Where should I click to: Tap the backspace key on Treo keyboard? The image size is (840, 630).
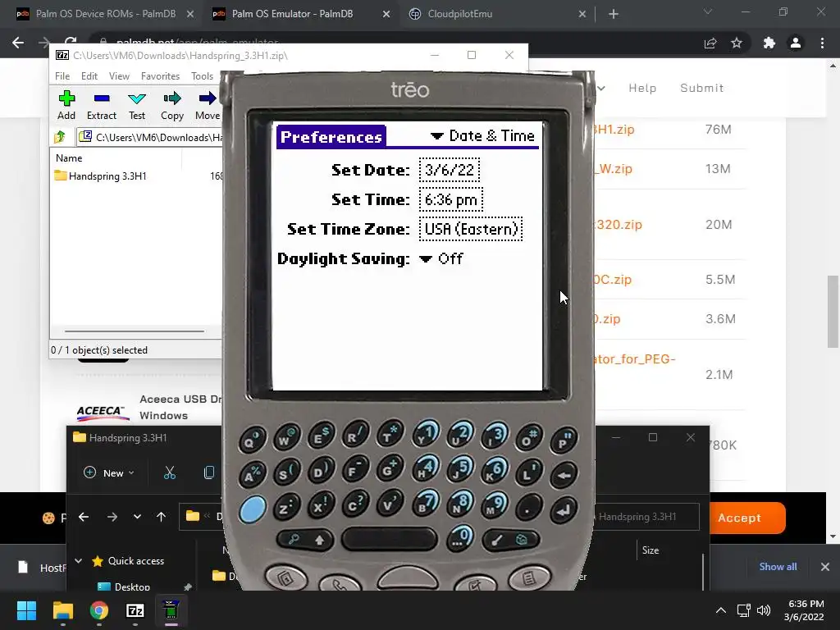coord(564,475)
